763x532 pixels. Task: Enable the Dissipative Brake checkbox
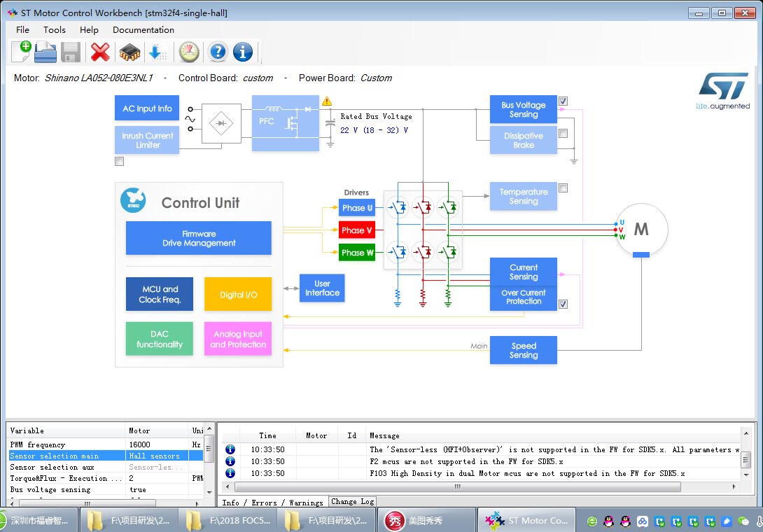[x=563, y=134]
